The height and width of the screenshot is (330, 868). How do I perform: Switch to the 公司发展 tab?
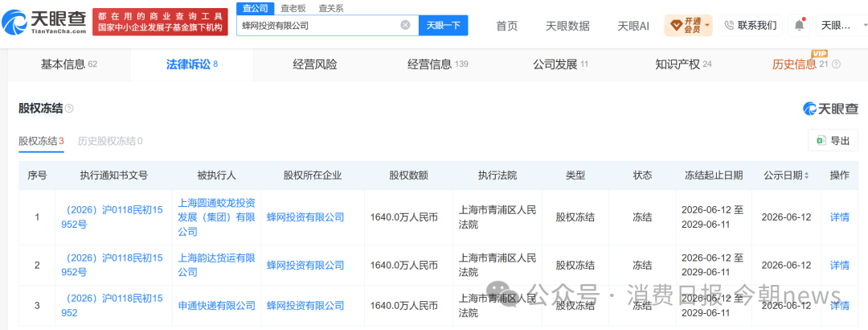point(560,64)
